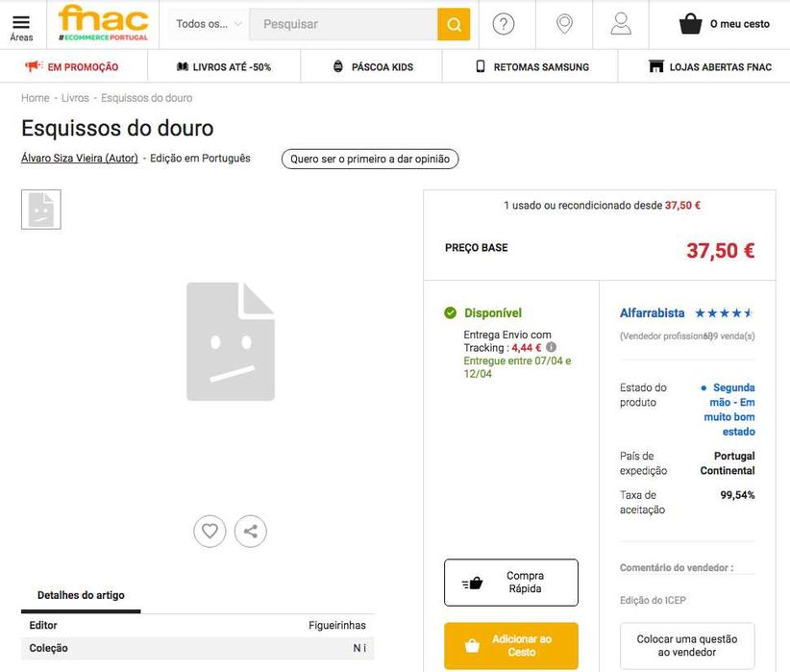
Task: Click the 'Adicionar ao Cesto' button
Action: point(511,645)
